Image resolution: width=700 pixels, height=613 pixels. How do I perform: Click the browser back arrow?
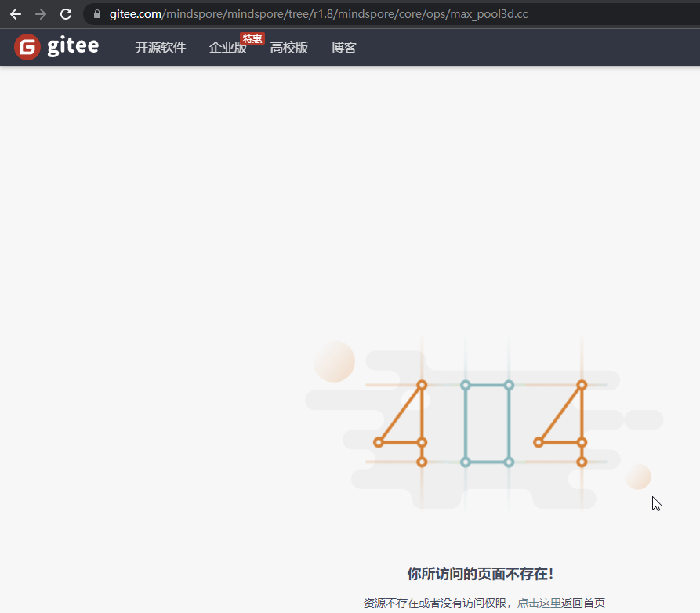tap(16, 14)
